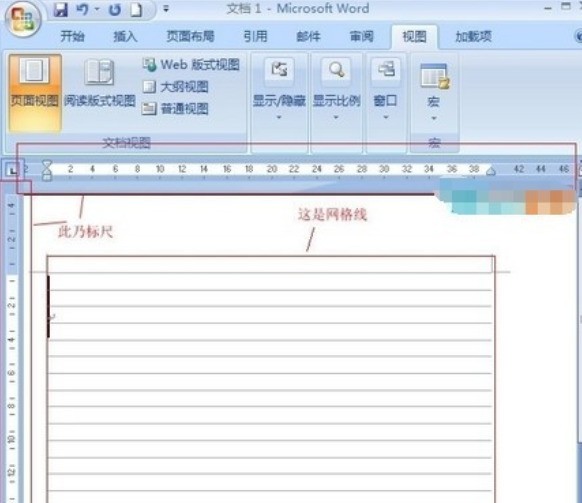This screenshot has width=582, height=503.
Task: Click the right indent marker on ruler
Action: tap(491, 171)
